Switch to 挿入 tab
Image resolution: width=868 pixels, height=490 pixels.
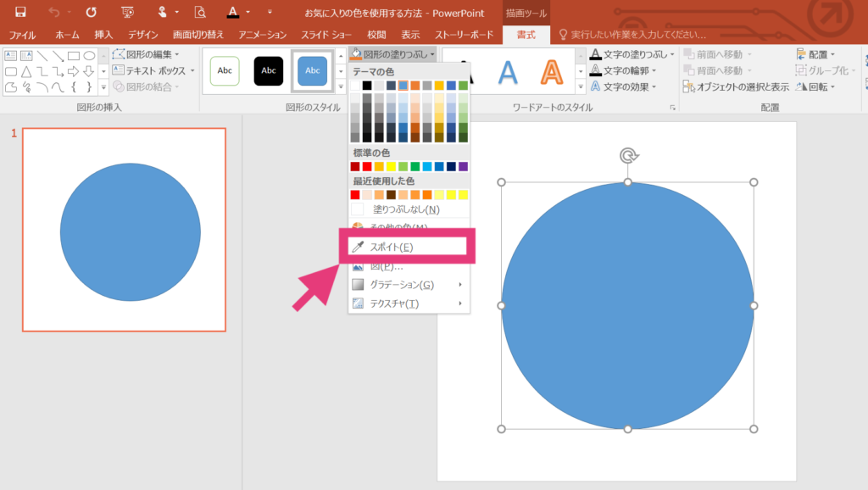pyautogui.click(x=103, y=35)
